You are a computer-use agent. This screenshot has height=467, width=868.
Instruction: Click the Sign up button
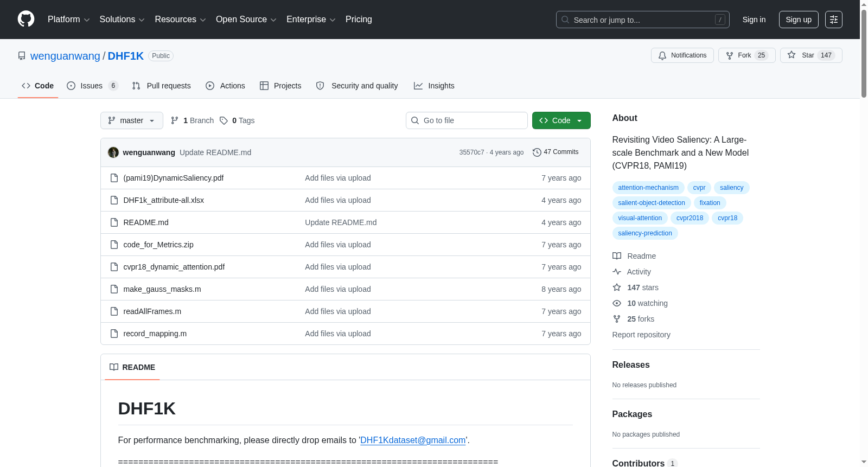(799, 20)
